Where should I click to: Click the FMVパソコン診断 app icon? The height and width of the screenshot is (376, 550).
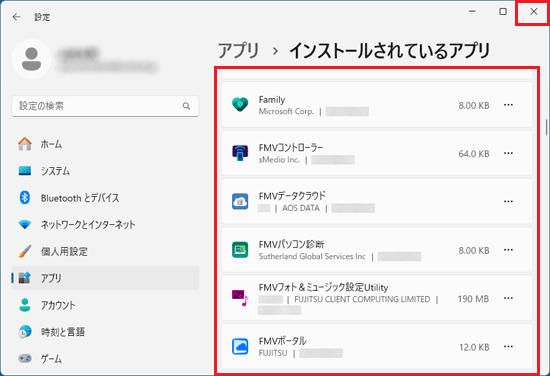point(240,250)
